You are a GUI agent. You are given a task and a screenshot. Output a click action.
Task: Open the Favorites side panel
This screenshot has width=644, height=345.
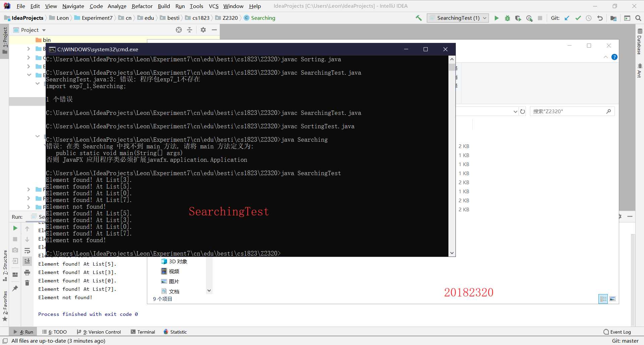point(5,306)
